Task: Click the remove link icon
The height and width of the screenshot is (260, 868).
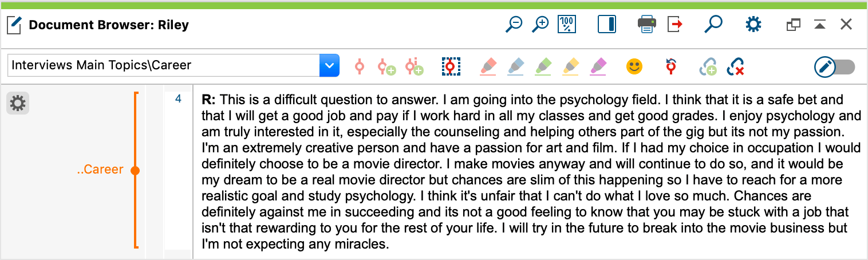Action: tap(735, 67)
